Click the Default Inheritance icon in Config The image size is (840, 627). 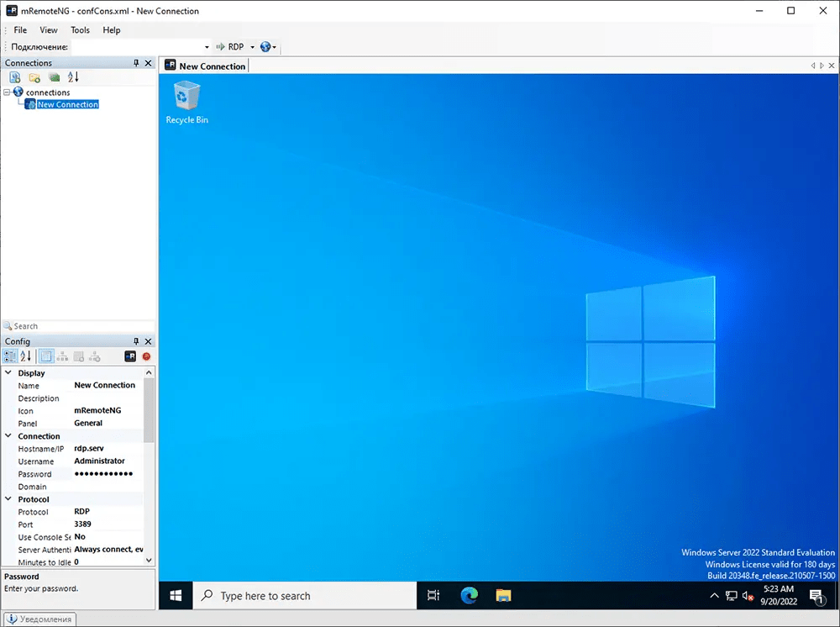coord(95,356)
